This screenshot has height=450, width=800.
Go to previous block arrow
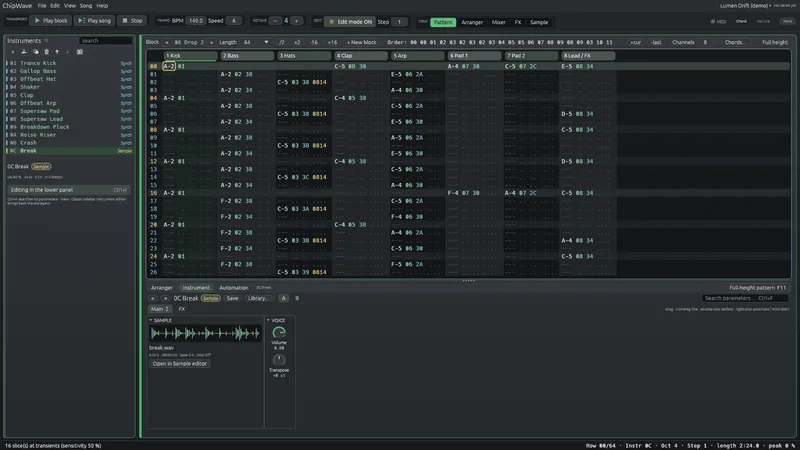pos(166,42)
